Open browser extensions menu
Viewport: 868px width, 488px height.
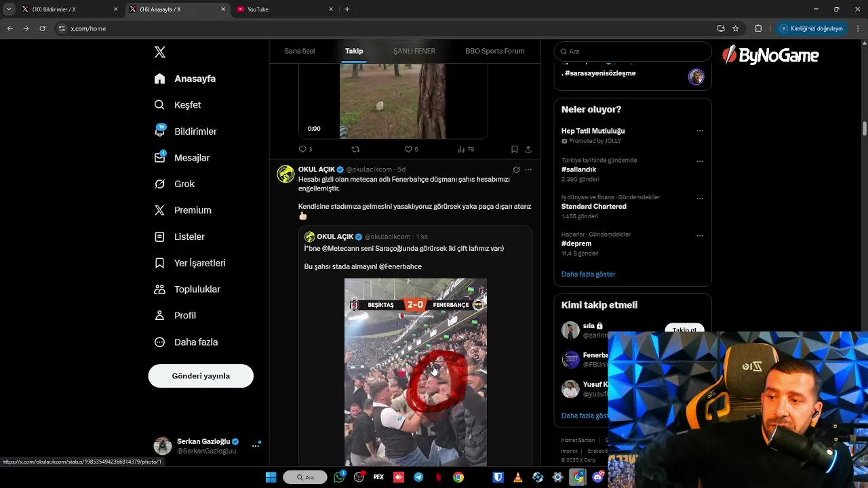[x=758, y=28]
